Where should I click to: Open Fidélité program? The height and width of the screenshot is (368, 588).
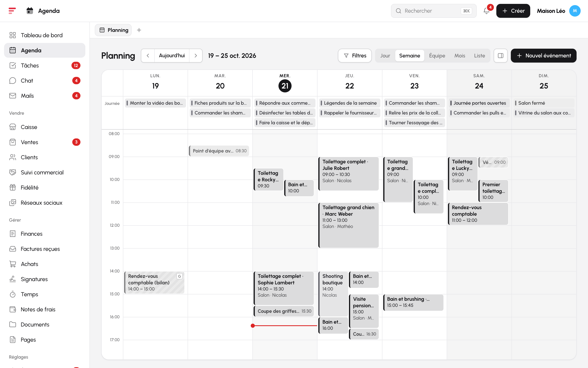click(45, 187)
